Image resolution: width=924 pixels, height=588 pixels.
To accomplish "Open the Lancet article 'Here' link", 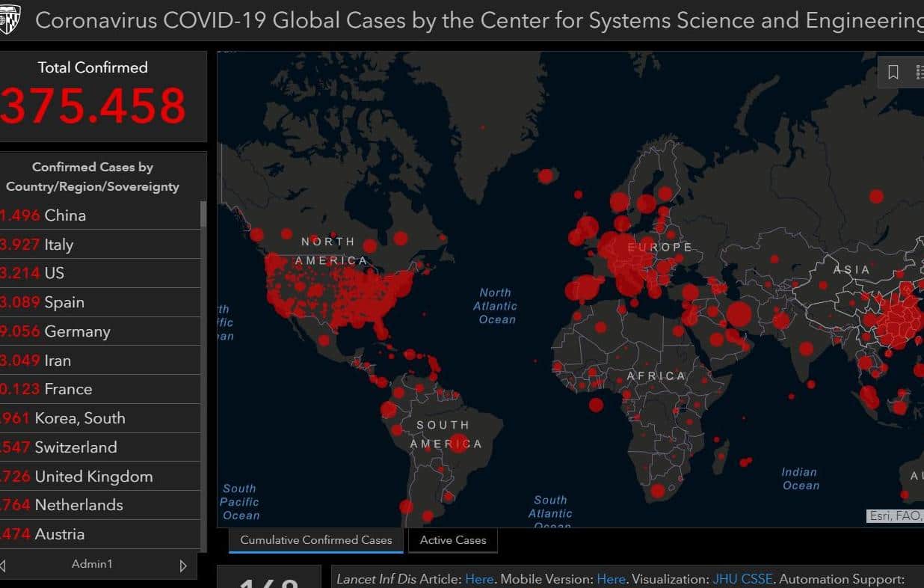I will (479, 579).
